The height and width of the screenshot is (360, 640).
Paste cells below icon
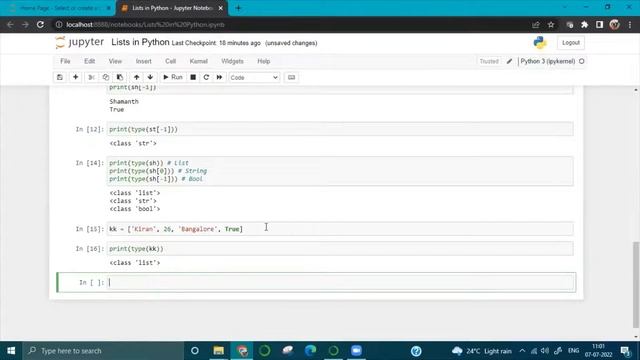(x=120, y=77)
